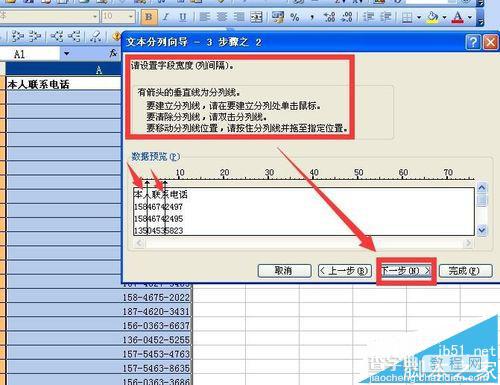This screenshot has width=500, height=385.
Task: Proceed with 下一步 (Next) button
Action: click(x=405, y=271)
